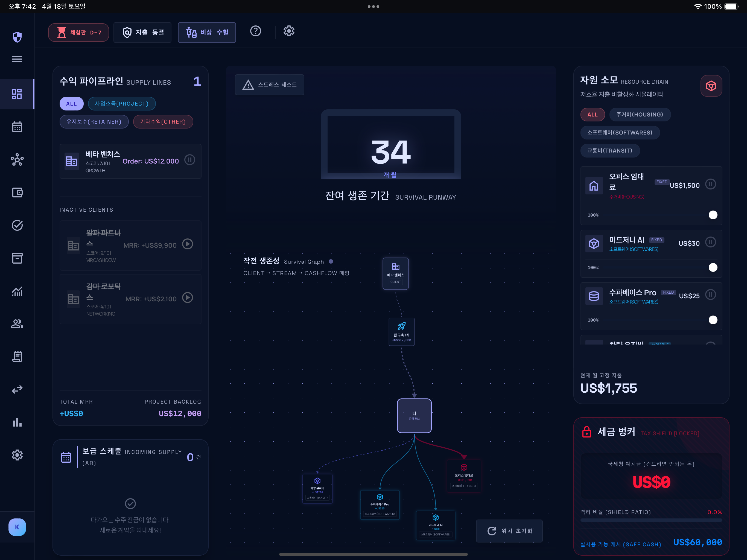747x560 pixels.
Task: Pause the 미드저니 AI expense
Action: pos(711,242)
